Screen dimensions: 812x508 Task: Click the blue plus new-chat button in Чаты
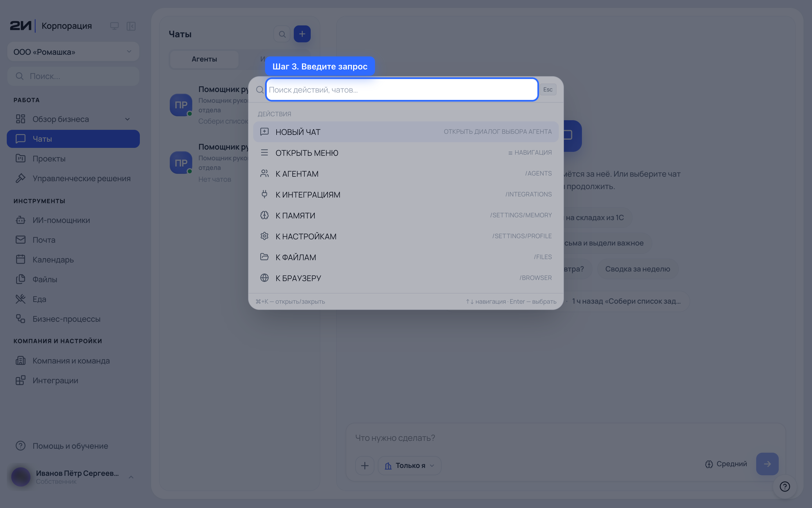point(302,34)
